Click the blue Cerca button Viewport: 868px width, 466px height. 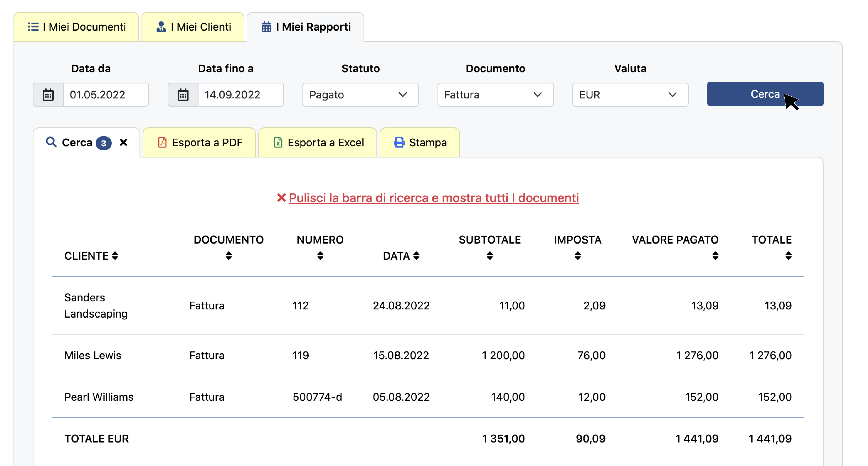[x=765, y=94]
